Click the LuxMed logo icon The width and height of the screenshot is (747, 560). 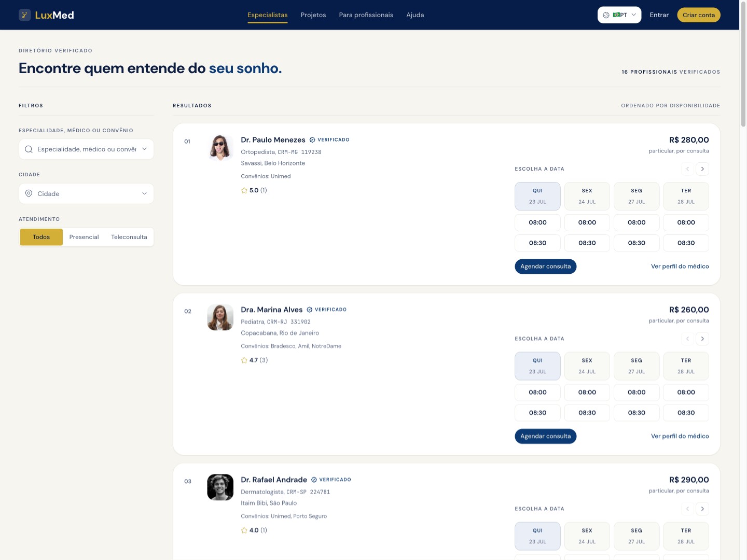point(25,15)
